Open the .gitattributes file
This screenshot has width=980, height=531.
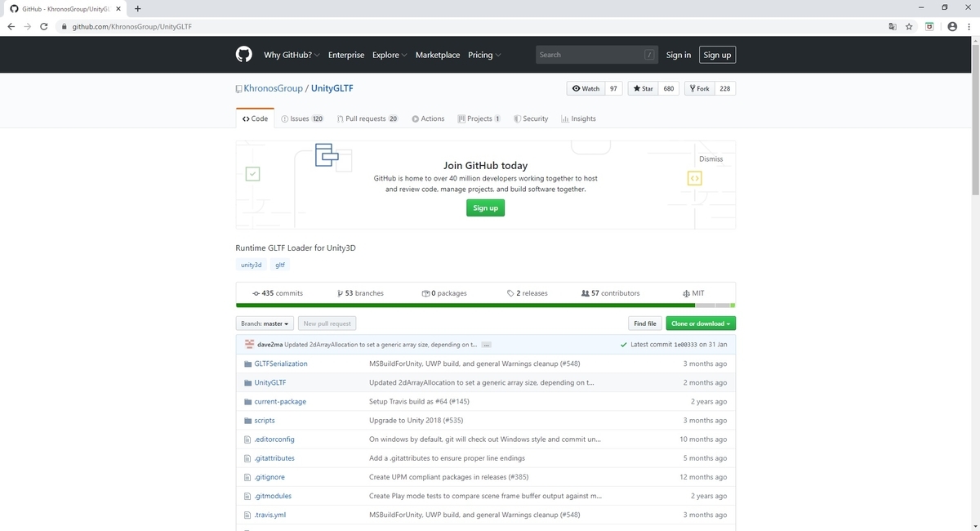coord(274,458)
